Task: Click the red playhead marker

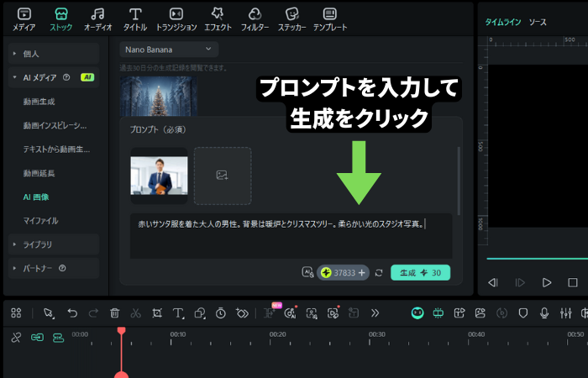Action: coord(121,330)
